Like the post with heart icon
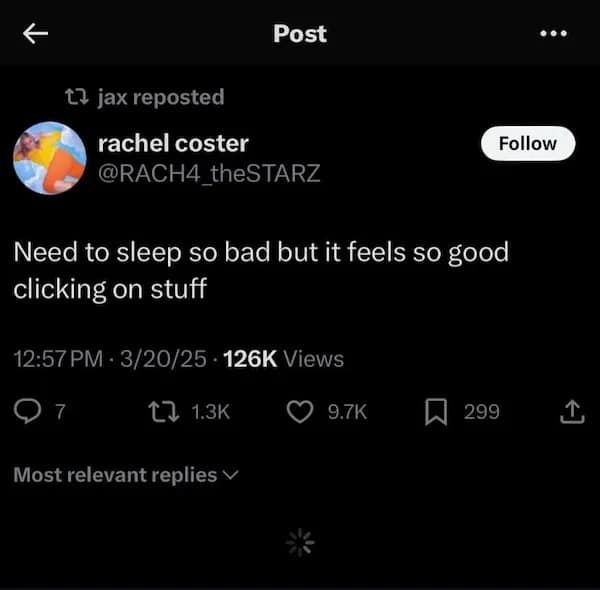The width and height of the screenshot is (600, 590). (x=300, y=411)
